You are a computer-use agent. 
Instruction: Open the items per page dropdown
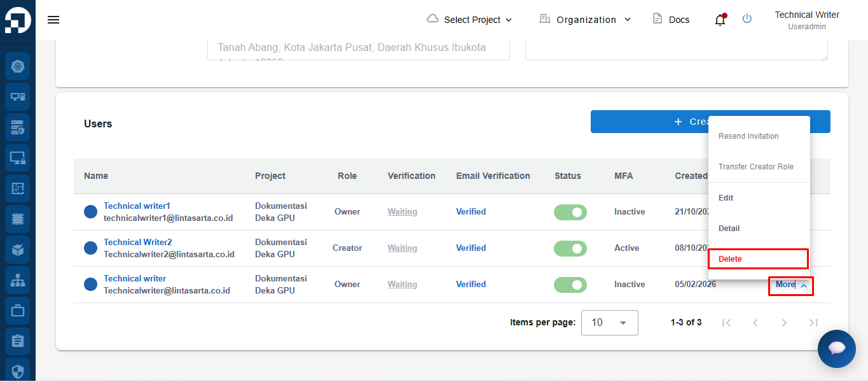tap(609, 323)
